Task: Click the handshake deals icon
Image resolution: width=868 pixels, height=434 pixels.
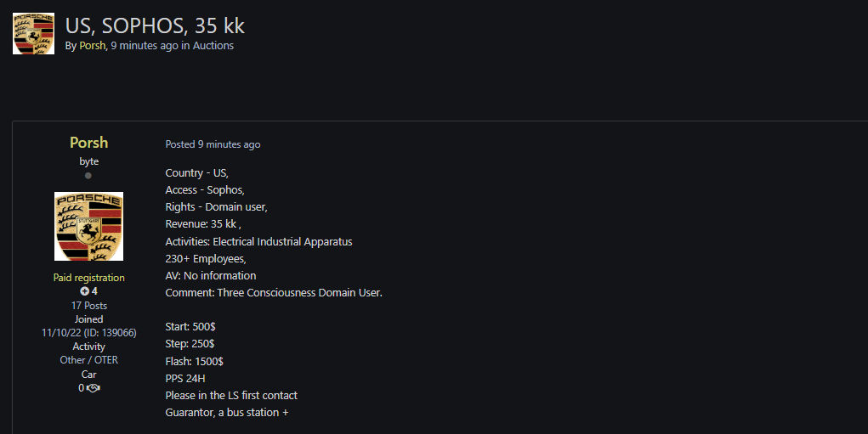Action: tap(93, 388)
